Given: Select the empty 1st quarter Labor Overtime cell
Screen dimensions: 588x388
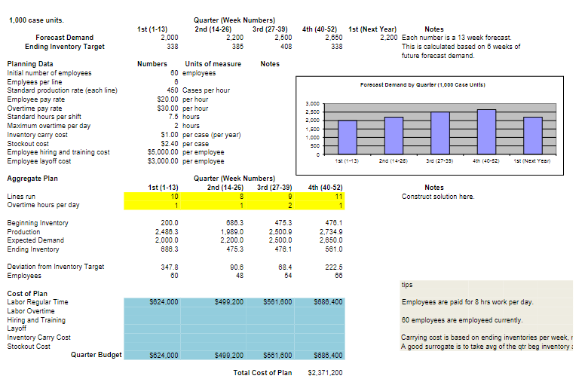Looking at the screenshot, I should point(152,311).
